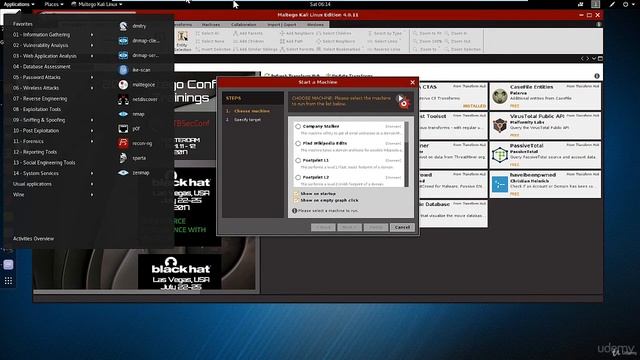This screenshot has height=360, width=640.
Task: Click CaseFile Entities Paterva hub icon
Action: (500, 97)
